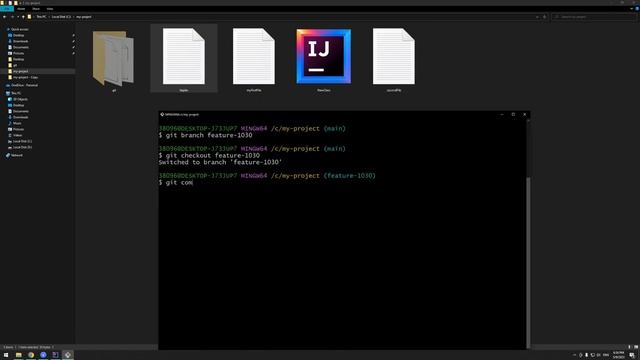Open recent locations dropdown in navigation bar
The height and width of the screenshot is (360, 640).
pyautogui.click(x=18, y=17)
